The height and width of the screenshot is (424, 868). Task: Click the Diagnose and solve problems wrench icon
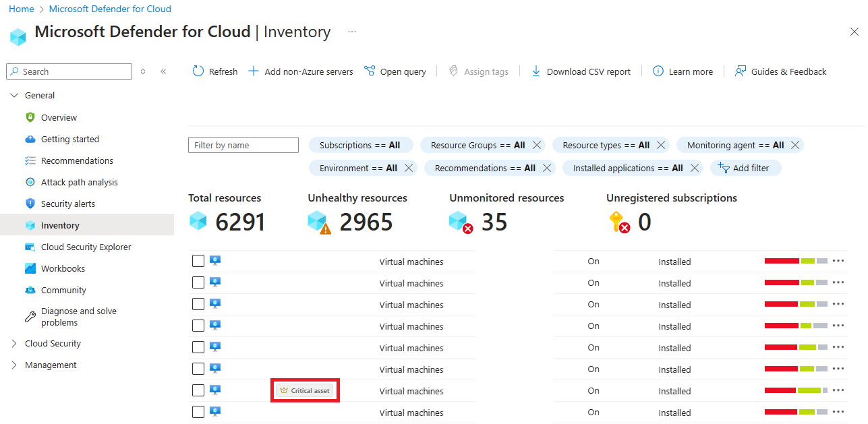[30, 317]
